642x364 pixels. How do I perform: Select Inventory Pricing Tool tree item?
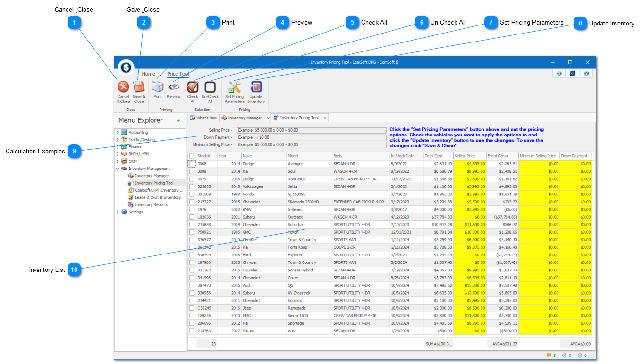pos(151,183)
